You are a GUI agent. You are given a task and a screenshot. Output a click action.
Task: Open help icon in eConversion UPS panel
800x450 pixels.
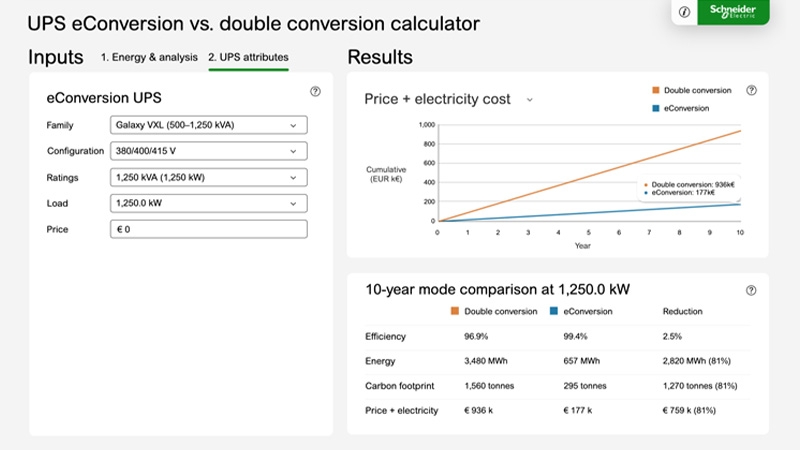pos(315,91)
